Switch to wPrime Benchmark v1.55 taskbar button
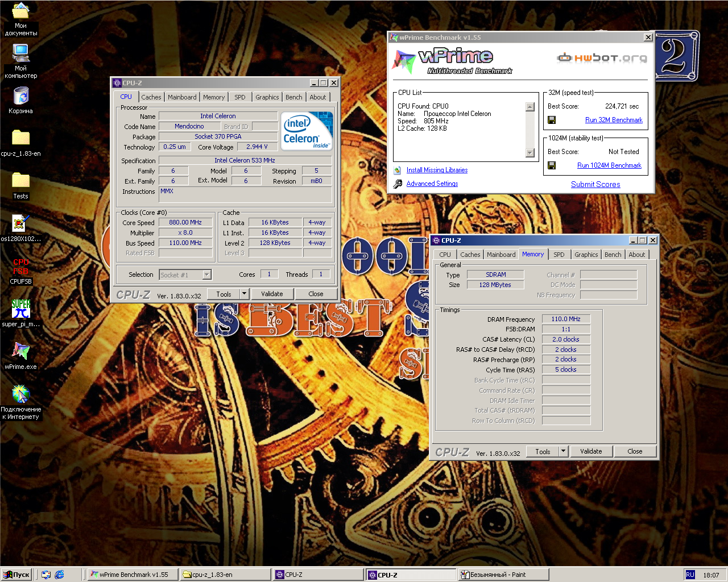 [x=133, y=575]
